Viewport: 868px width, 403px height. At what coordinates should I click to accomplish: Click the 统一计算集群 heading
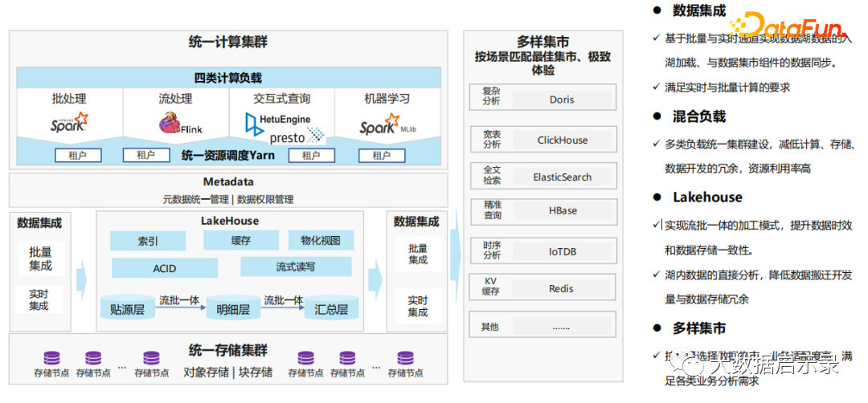pyautogui.click(x=228, y=42)
